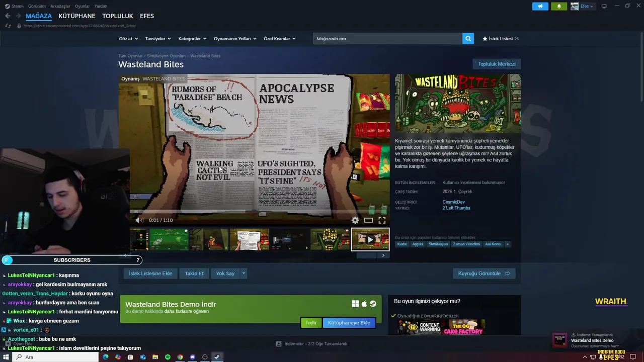Click Kuyruğu Görüntüle button
Screen dimensions: 644x362
pos(484,274)
